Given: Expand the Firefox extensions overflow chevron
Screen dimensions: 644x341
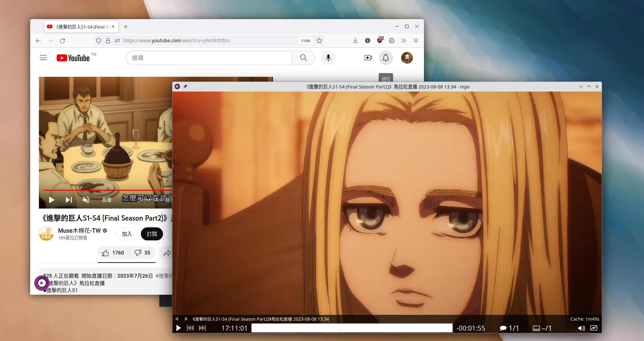Looking at the screenshot, I should point(404,41).
